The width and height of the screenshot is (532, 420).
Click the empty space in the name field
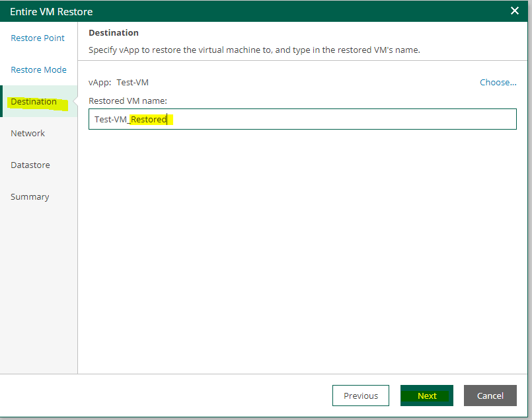[x=344, y=120]
